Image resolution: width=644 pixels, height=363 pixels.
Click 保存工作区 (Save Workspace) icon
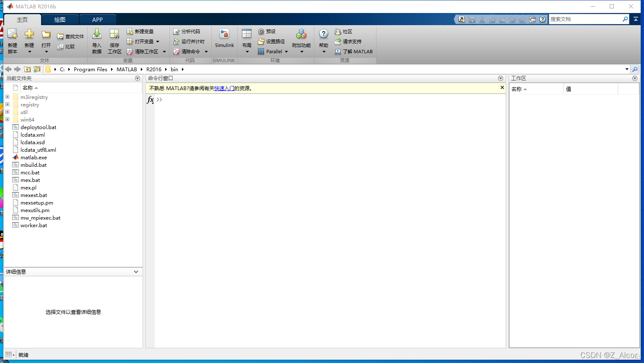[x=114, y=34]
